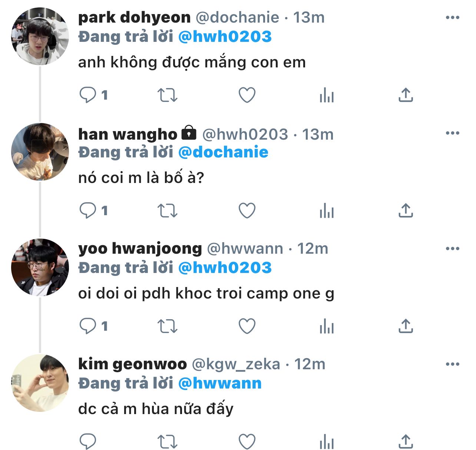
Task: View analytics for kim geonwoo's tweet
Action: (x=327, y=441)
